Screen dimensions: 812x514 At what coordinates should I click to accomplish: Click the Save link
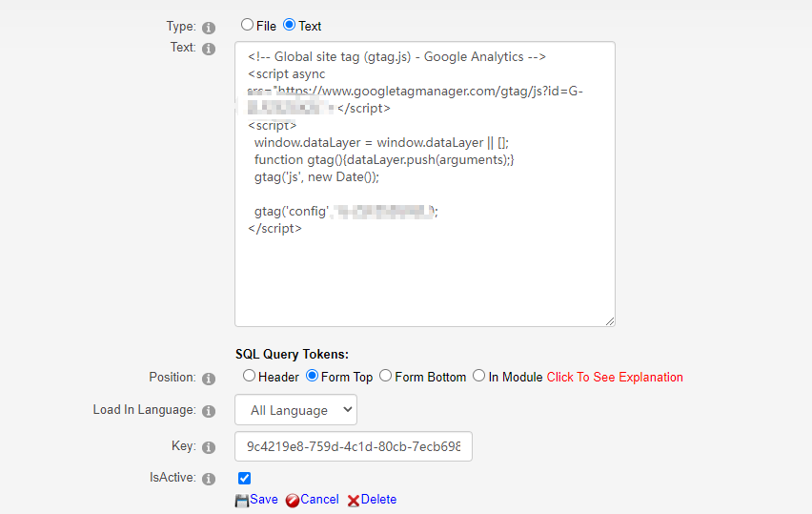tap(264, 500)
